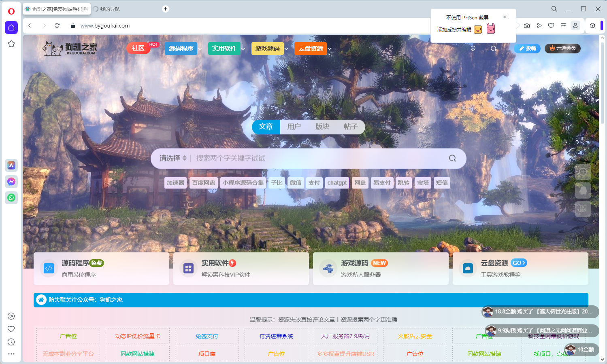This screenshot has height=364, width=607.
Task: Click the 付费进群系统 ad link
Action: coord(276,336)
